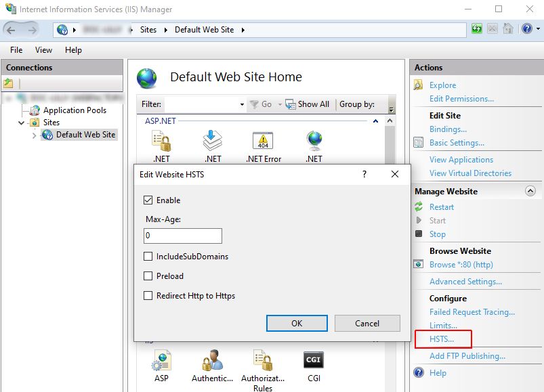Viewport: 544px width, 392px height.
Task: Enable Redirect Http to Https checkbox
Action: click(x=148, y=296)
